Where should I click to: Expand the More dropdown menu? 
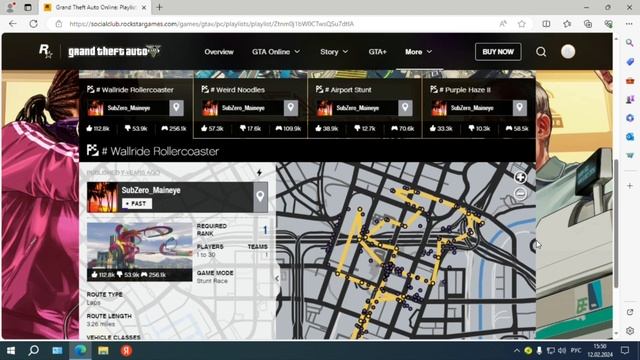418,52
